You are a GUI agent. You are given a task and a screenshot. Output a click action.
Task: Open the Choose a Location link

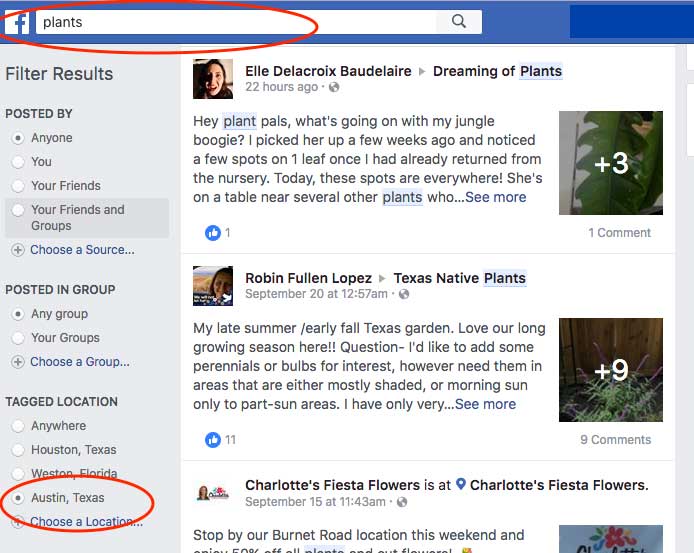[86, 522]
